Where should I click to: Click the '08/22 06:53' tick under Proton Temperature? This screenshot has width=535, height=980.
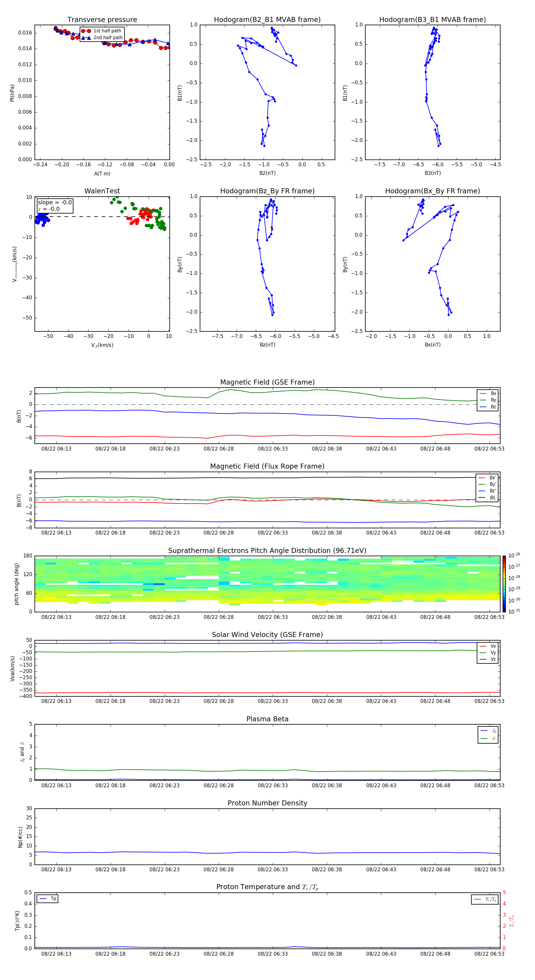[489, 954]
